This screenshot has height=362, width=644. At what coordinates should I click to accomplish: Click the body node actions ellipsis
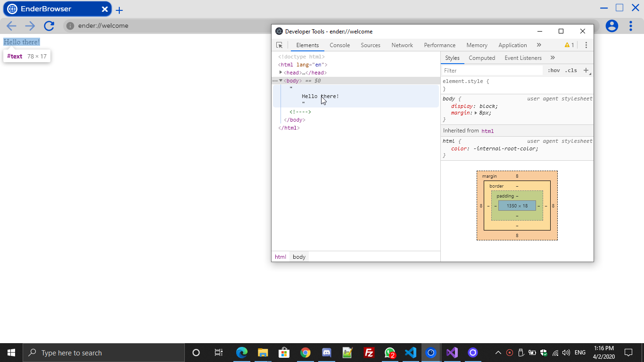point(275,81)
